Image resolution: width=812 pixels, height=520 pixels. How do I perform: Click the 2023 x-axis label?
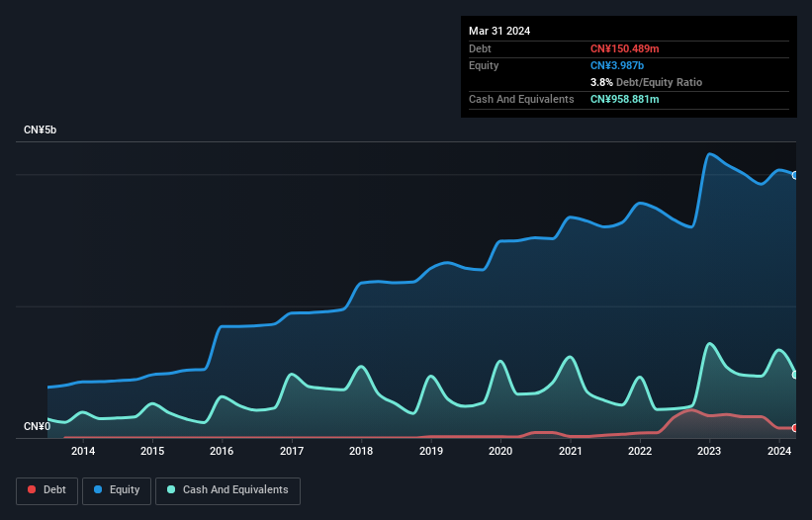point(709,451)
